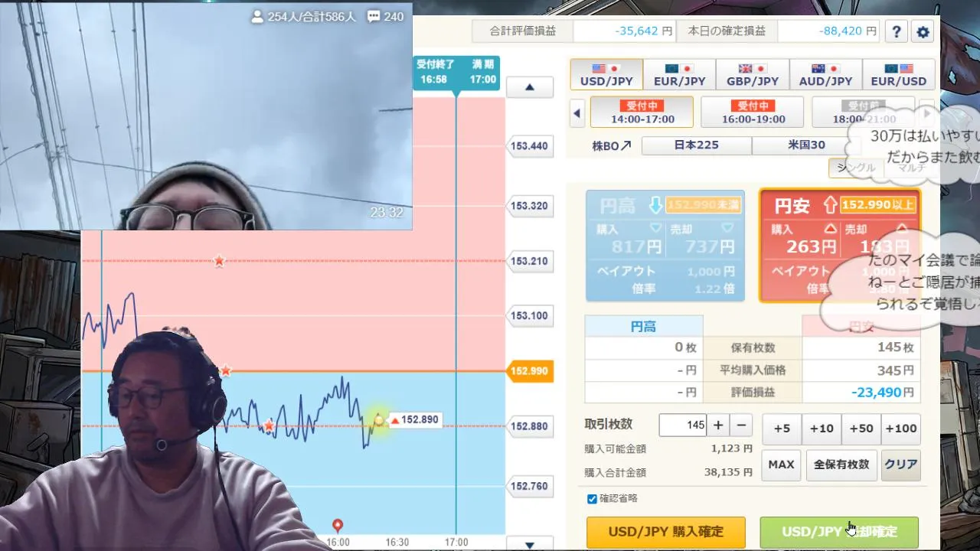Click the red location pin on time axis

coord(338,525)
